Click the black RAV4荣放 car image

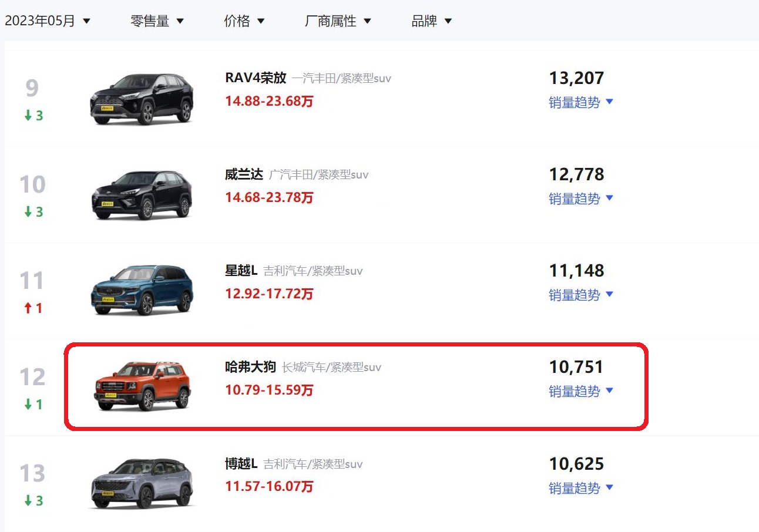pyautogui.click(x=142, y=99)
